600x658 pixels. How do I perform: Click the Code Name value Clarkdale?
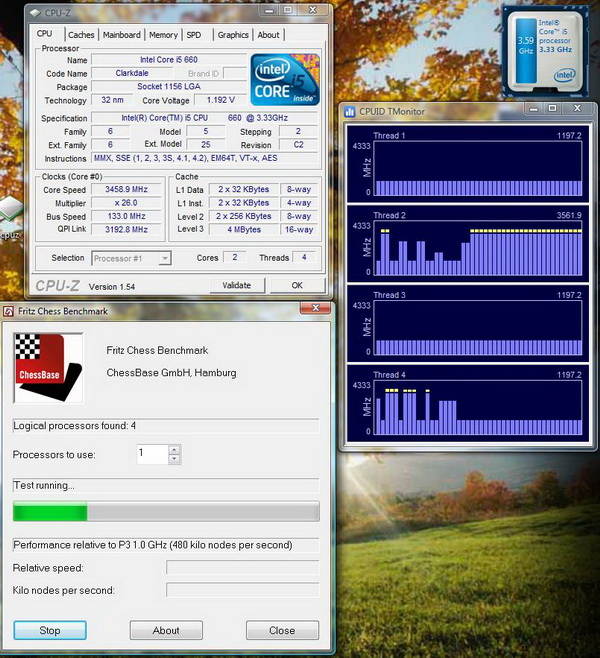pos(132,73)
